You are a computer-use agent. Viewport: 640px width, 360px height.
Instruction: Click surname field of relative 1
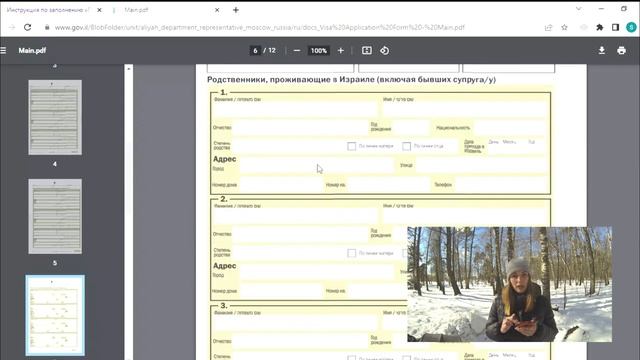[x=295, y=109]
